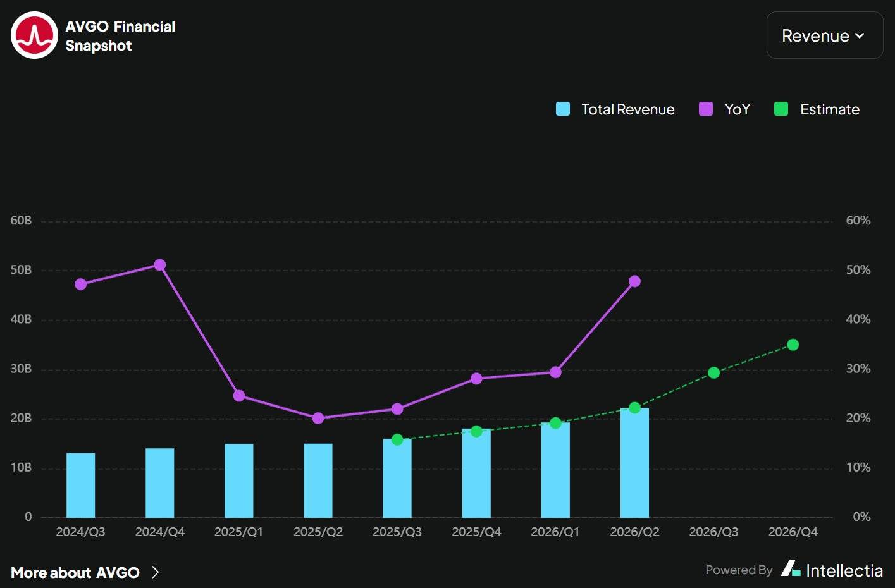Click the 2026/Q2 x-axis label
The width and height of the screenshot is (895, 588).
tap(634, 532)
